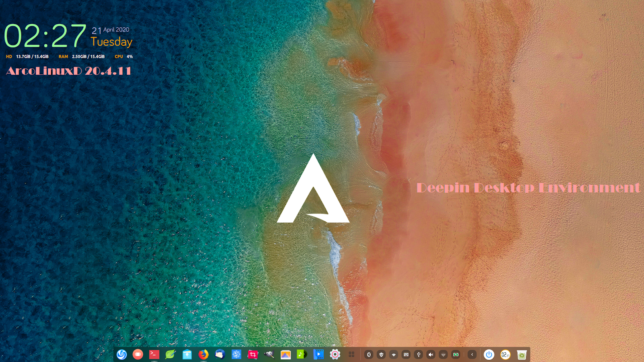Launch GIMP from the dock
The height and width of the screenshot is (362, 644).
coord(269,354)
